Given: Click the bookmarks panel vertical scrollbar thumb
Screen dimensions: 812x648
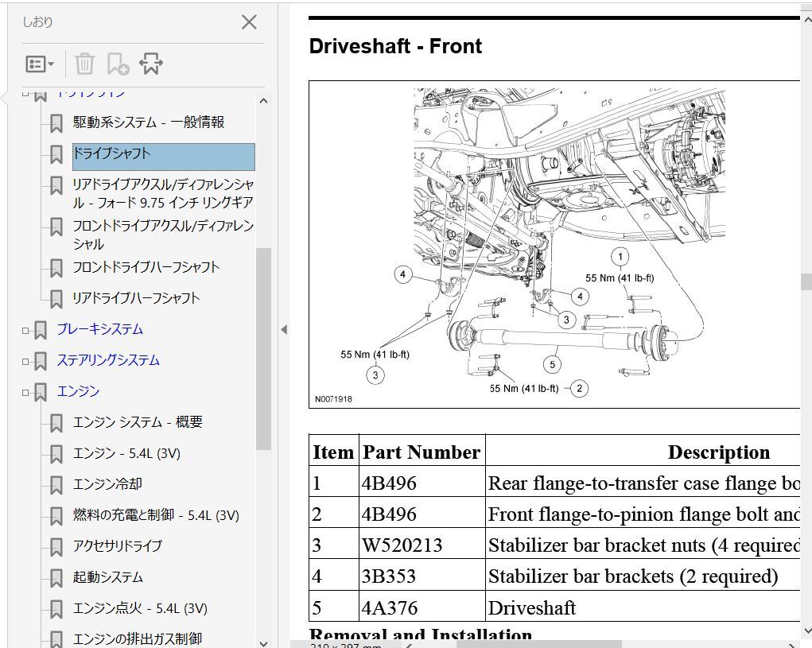Looking at the screenshot, I should [x=263, y=349].
